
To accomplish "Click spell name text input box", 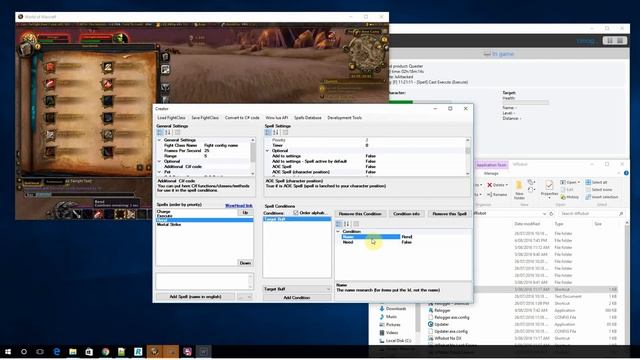I will (x=204, y=281).
